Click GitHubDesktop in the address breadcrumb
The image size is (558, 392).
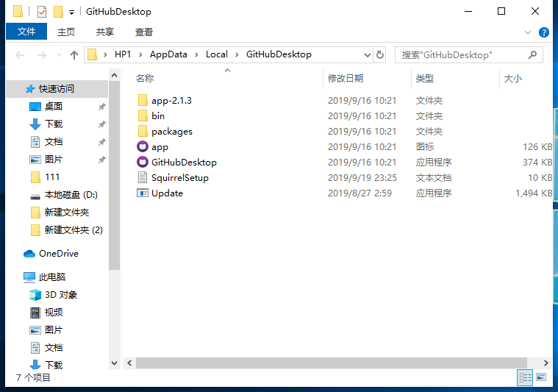(x=279, y=54)
